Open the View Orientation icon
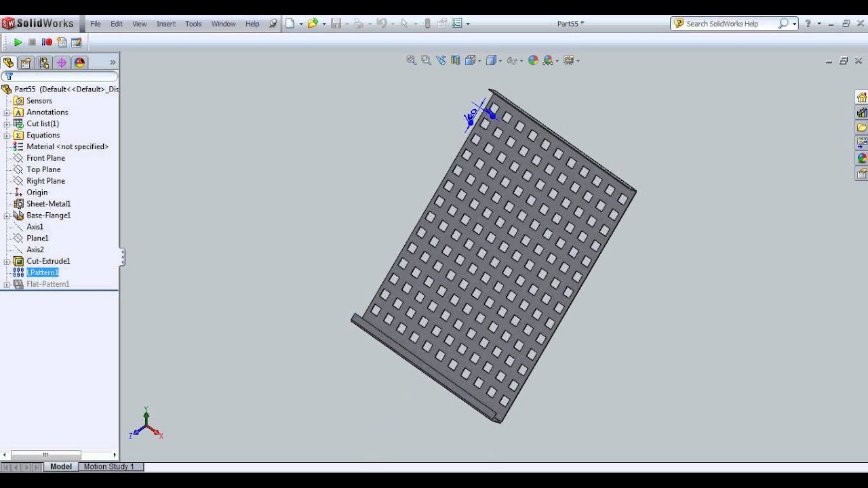Screen dimensions: 868x488 point(470,60)
